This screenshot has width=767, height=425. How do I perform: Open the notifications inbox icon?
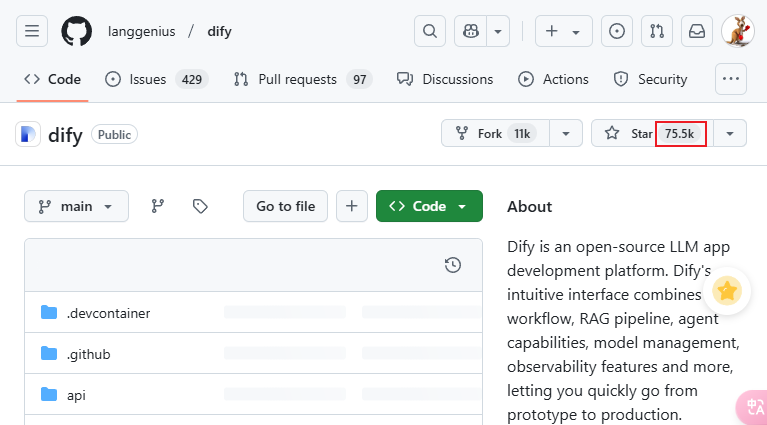(x=697, y=31)
